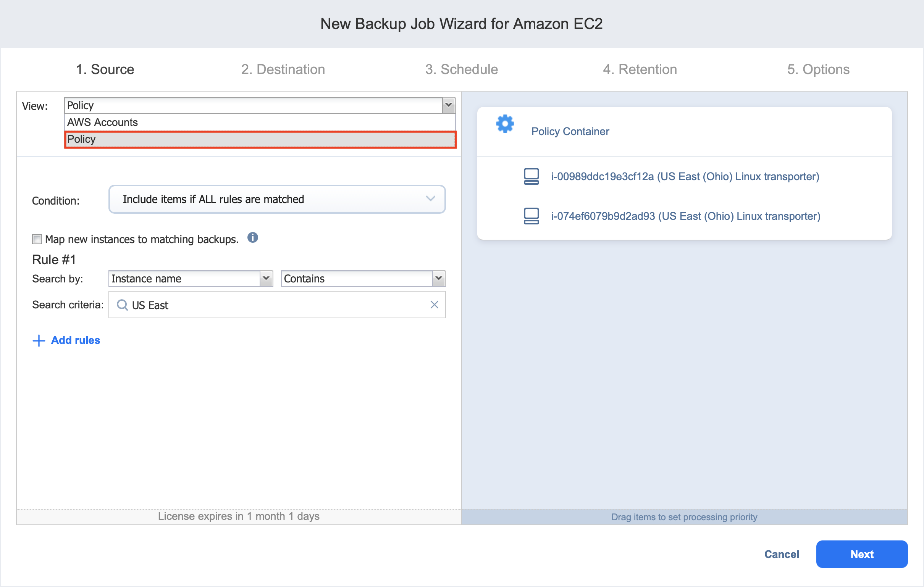Go to the Destination wizard step

tap(283, 69)
